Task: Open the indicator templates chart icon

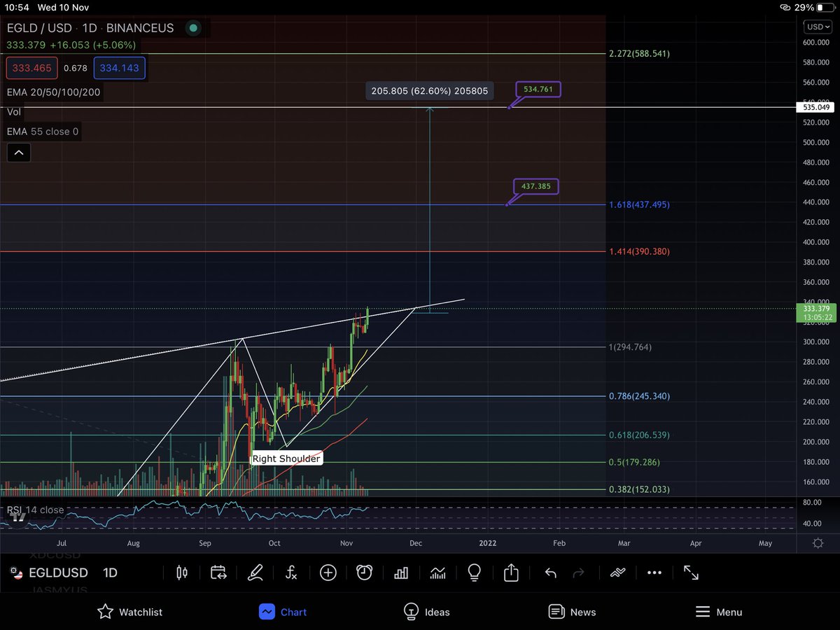Action: coord(437,573)
